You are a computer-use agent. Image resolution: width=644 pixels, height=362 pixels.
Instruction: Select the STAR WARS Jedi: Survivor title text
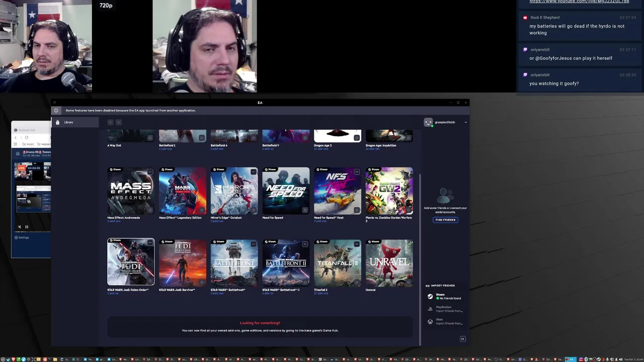(x=177, y=290)
